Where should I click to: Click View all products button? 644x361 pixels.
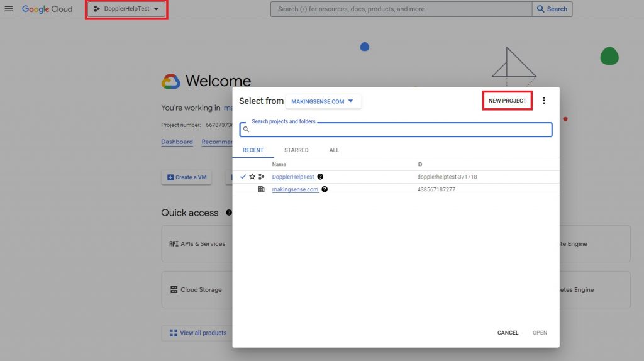point(198,333)
